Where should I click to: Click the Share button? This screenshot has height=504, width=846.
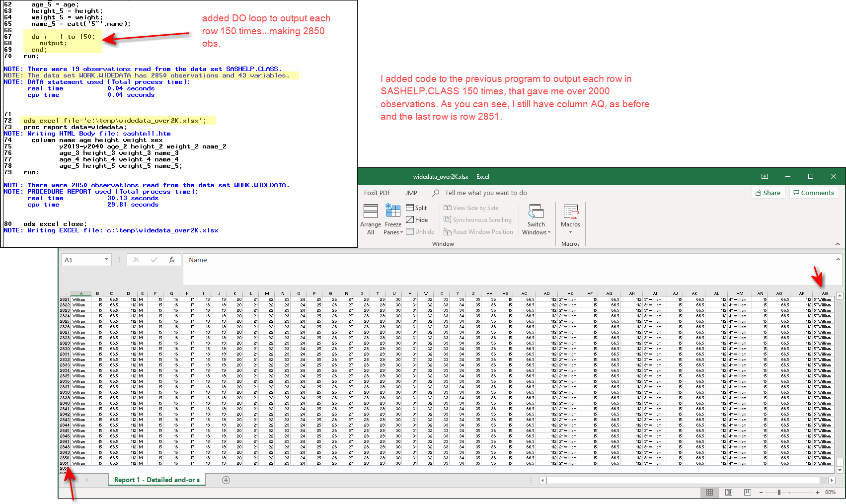768,193
